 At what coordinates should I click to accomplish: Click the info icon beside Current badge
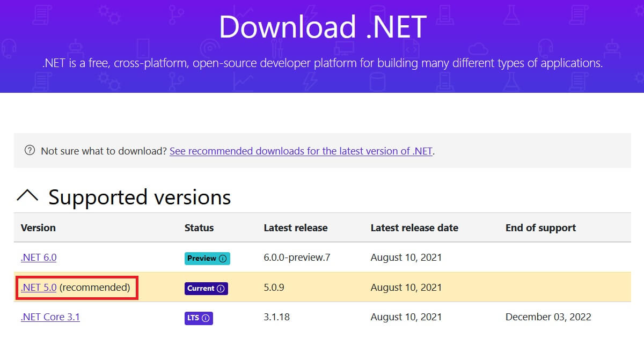(222, 288)
